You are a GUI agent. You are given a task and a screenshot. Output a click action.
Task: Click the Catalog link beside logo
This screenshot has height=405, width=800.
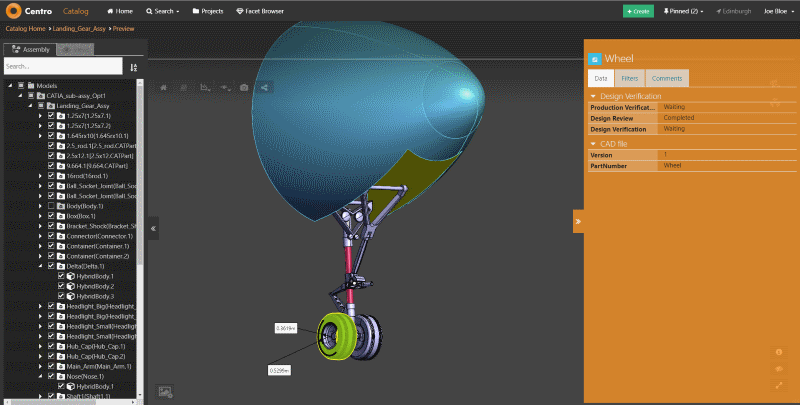[x=76, y=11]
